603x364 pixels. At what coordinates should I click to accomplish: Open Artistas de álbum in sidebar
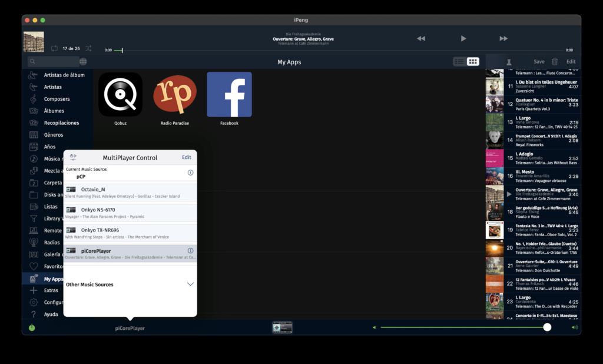click(x=58, y=75)
